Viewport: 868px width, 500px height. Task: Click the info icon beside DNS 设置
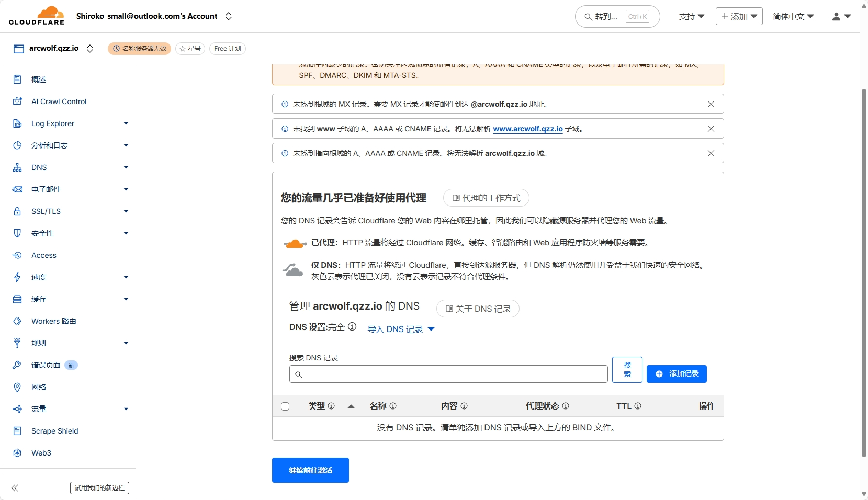point(352,327)
